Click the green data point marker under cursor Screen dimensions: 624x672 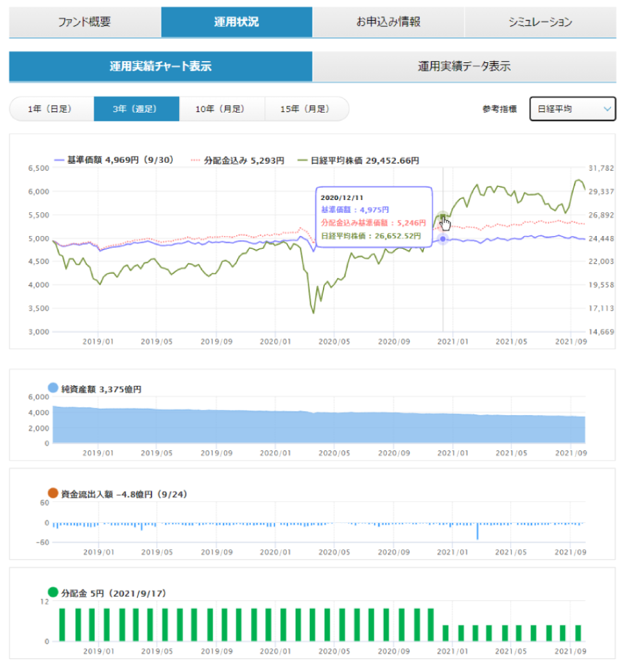pos(443,217)
